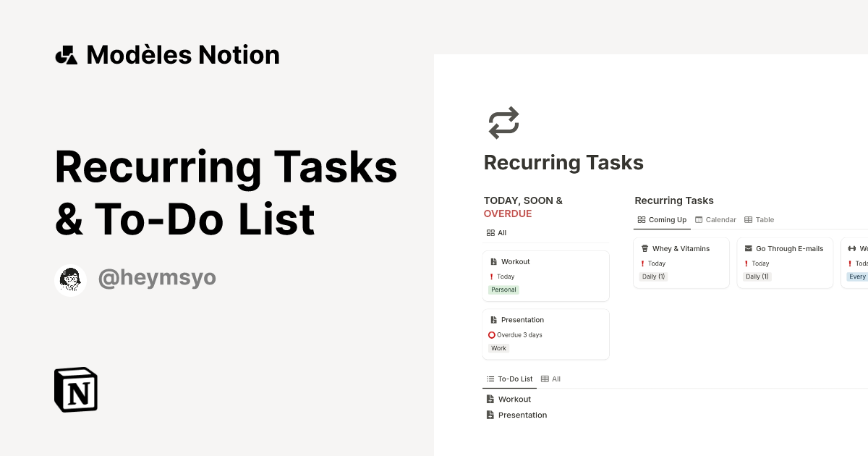
Task: Click the envelope icon on Go Through E-mails card
Action: (x=748, y=248)
